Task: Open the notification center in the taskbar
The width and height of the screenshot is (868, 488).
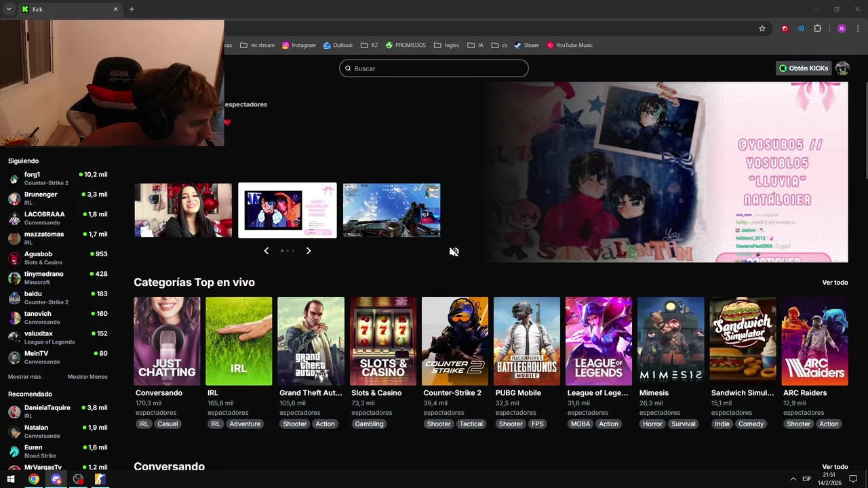Action: click(853, 479)
